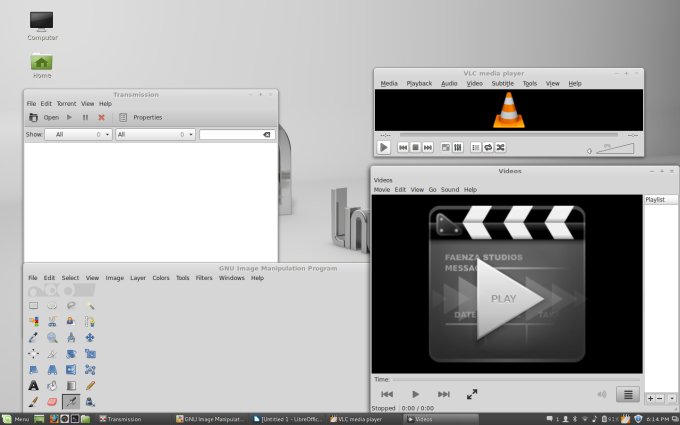The width and height of the screenshot is (680, 425).
Task: Open the Filters menu in GIMP
Action: point(204,278)
